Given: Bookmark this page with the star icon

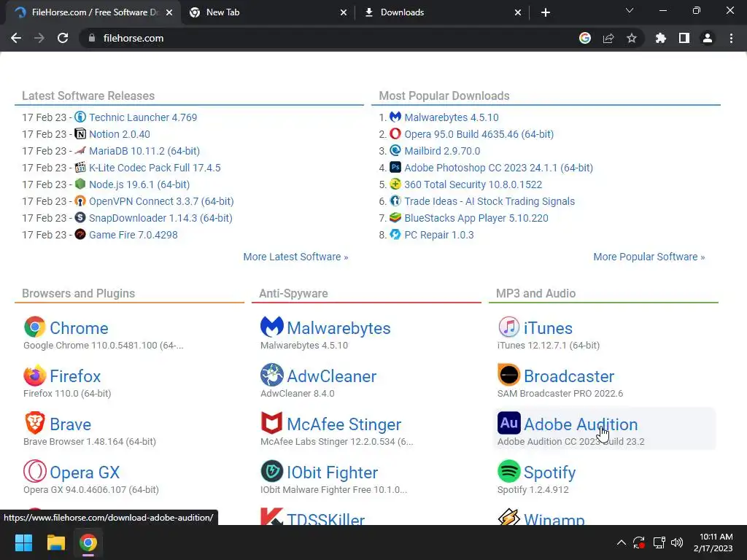Looking at the screenshot, I should click(632, 38).
